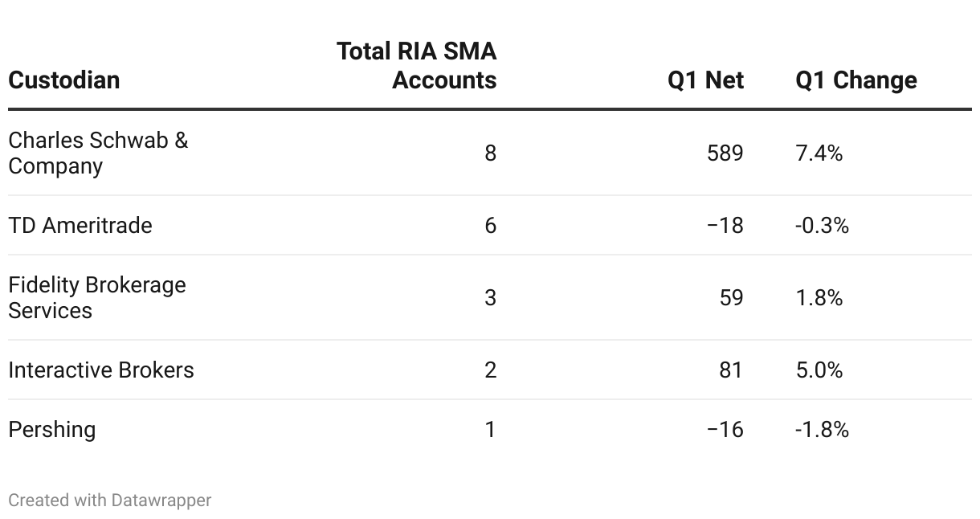
Task: Click Pershing's Q1 Net value −16
Action: tap(725, 430)
